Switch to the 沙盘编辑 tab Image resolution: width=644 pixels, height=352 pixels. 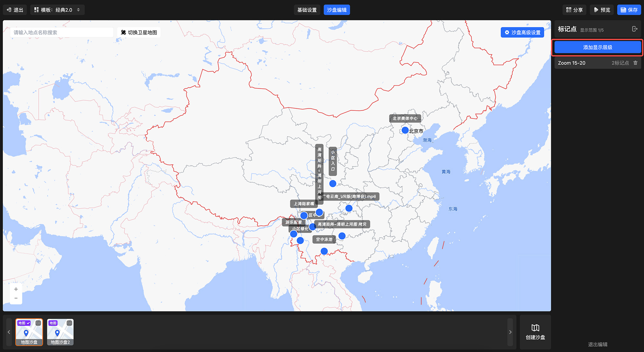point(336,10)
